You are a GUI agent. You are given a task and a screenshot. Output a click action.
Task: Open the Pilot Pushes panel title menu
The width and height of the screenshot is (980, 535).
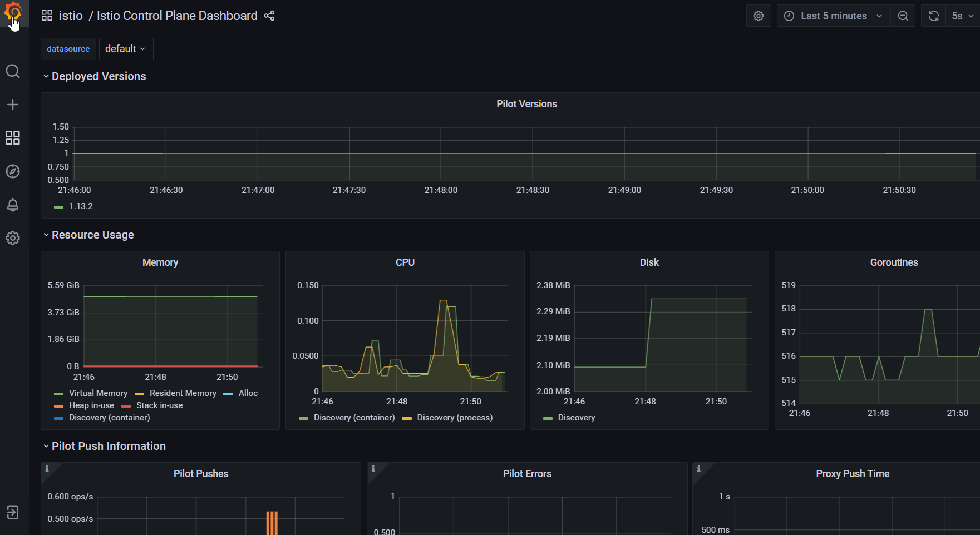click(201, 474)
